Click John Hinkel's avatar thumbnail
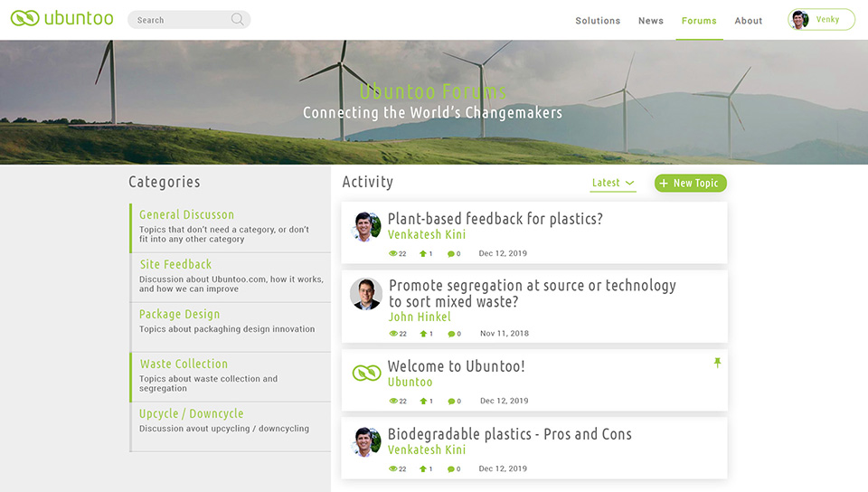The image size is (868, 492). [x=366, y=294]
